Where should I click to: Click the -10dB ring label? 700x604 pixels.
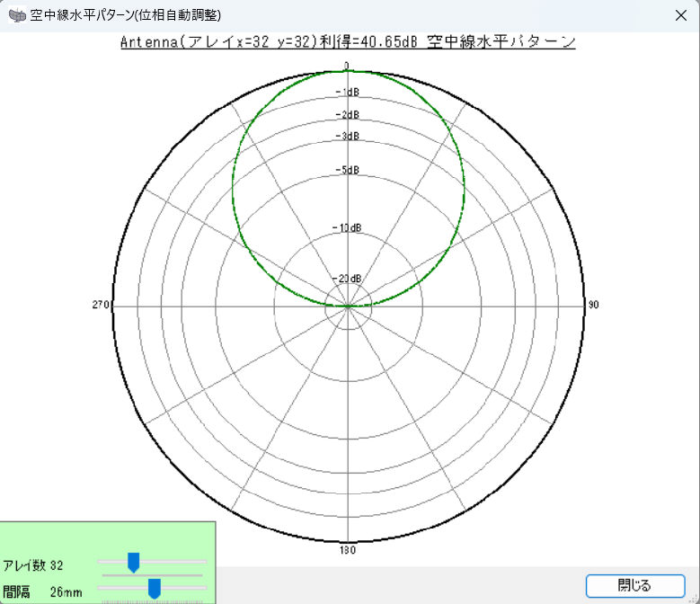pos(348,228)
